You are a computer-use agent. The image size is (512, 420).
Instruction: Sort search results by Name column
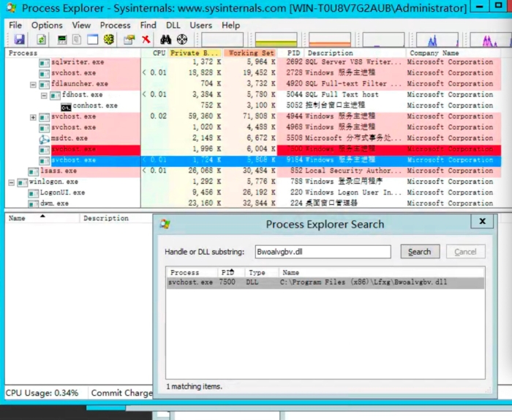(x=381, y=272)
